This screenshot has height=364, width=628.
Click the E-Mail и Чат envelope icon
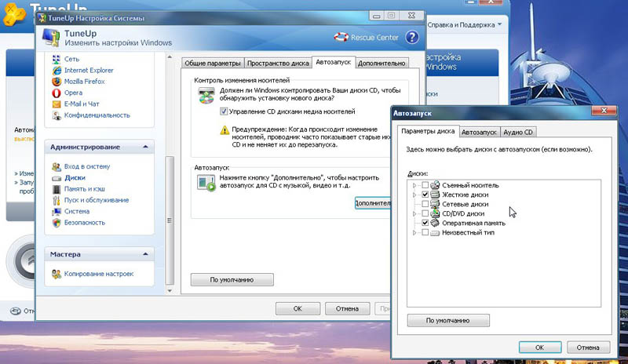point(57,104)
